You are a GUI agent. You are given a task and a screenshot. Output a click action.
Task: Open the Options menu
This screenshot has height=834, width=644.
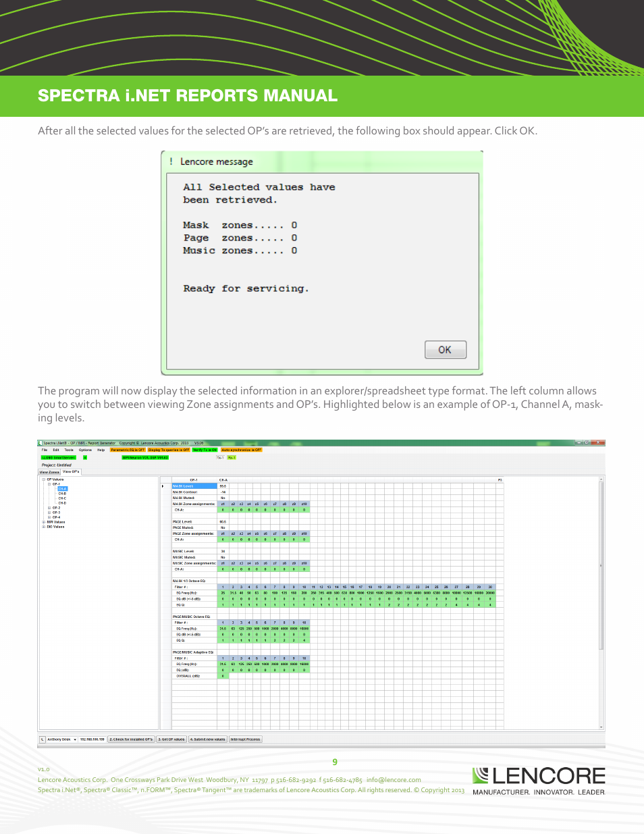[85, 450]
